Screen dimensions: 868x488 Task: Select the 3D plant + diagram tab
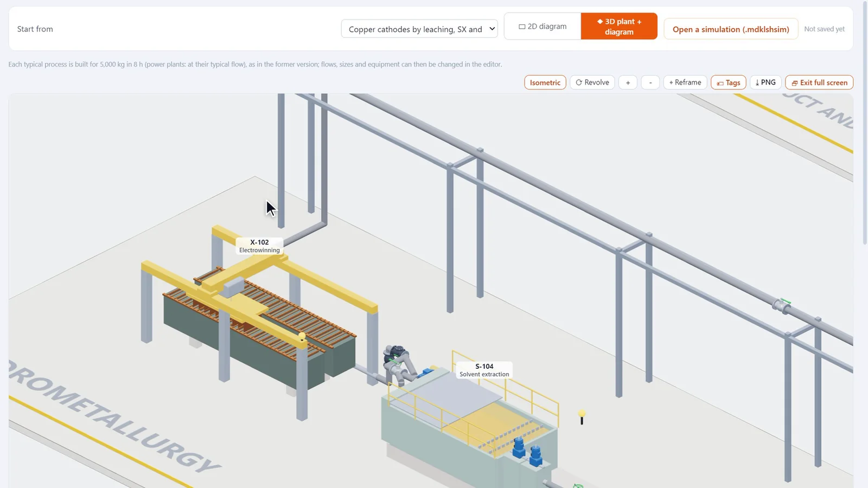click(619, 26)
